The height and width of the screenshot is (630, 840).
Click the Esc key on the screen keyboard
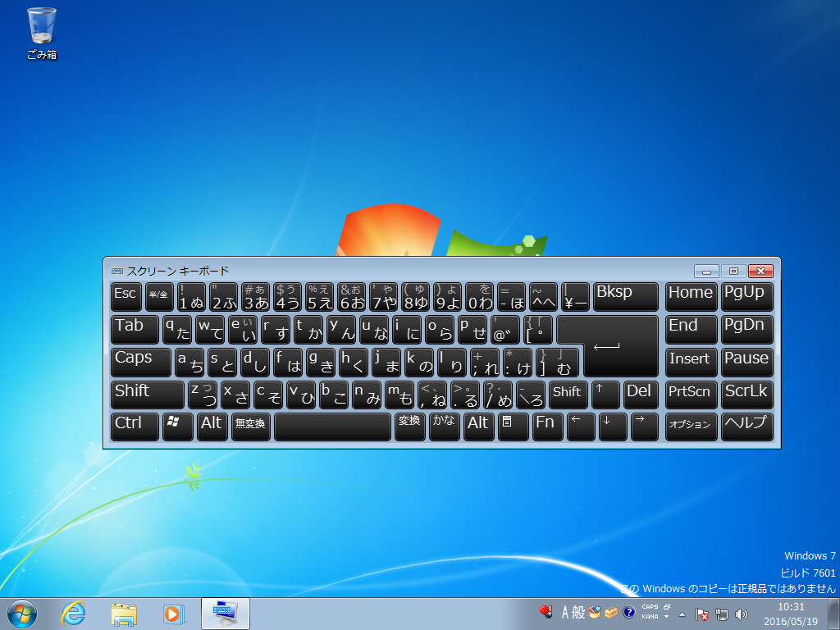(x=126, y=297)
